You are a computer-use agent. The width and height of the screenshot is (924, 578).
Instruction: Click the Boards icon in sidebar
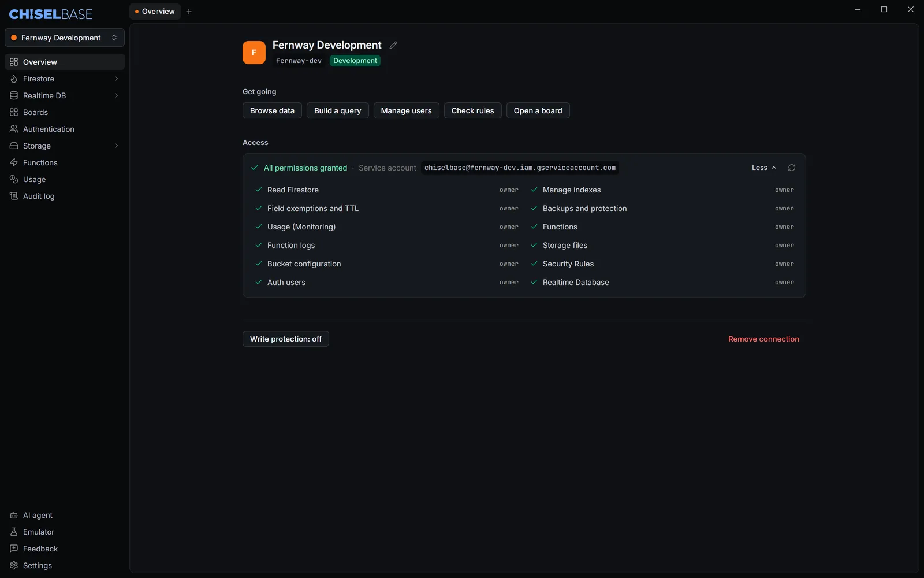coord(14,112)
